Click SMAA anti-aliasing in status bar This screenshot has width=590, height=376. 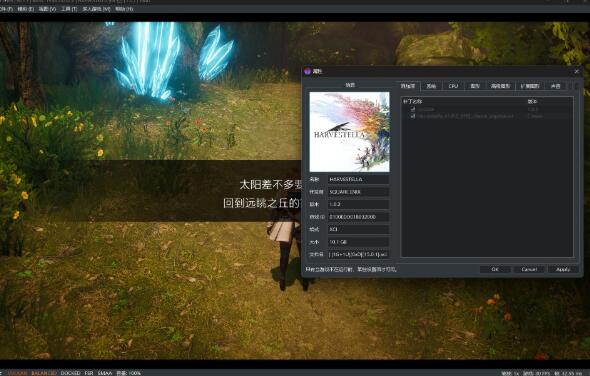point(105,373)
